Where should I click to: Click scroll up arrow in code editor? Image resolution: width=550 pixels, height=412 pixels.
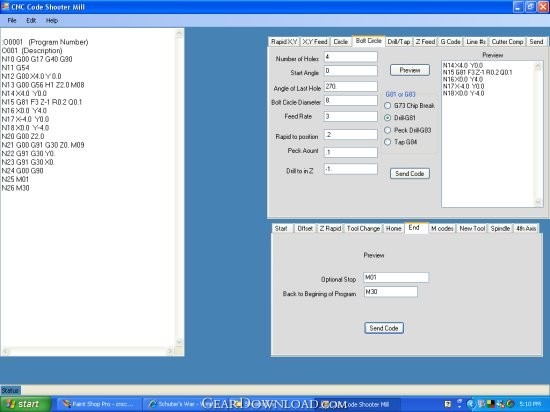[179, 34]
